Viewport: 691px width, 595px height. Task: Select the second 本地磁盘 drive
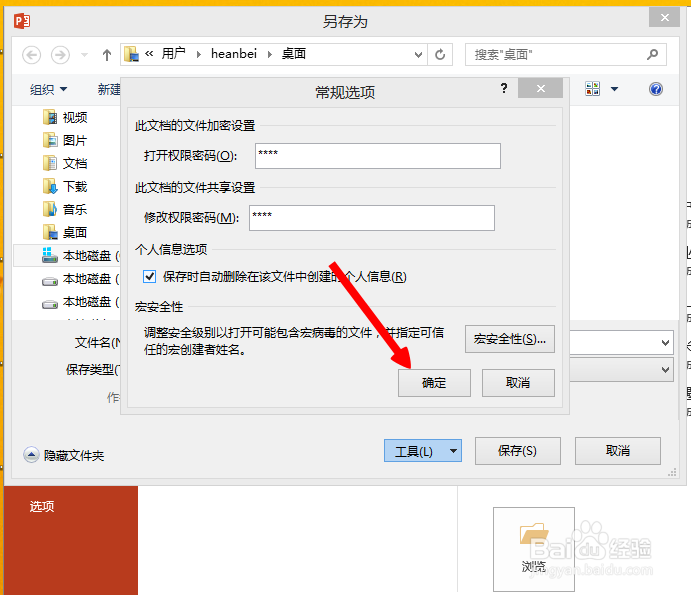coord(80,279)
